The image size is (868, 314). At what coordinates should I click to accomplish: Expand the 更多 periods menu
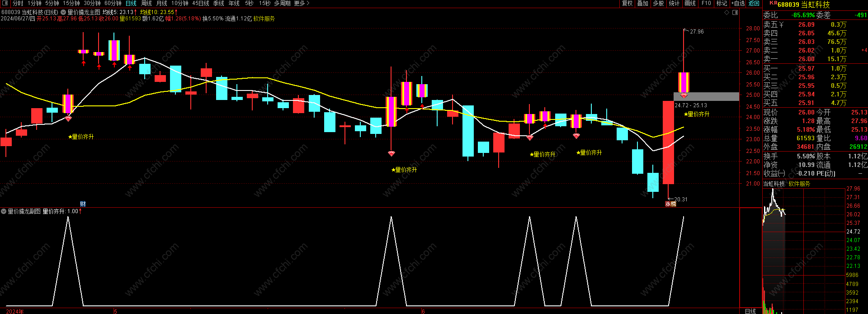point(302,3)
